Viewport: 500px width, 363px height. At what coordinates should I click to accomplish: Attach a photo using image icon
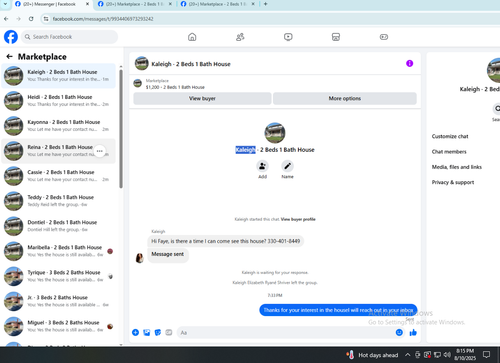point(147,332)
